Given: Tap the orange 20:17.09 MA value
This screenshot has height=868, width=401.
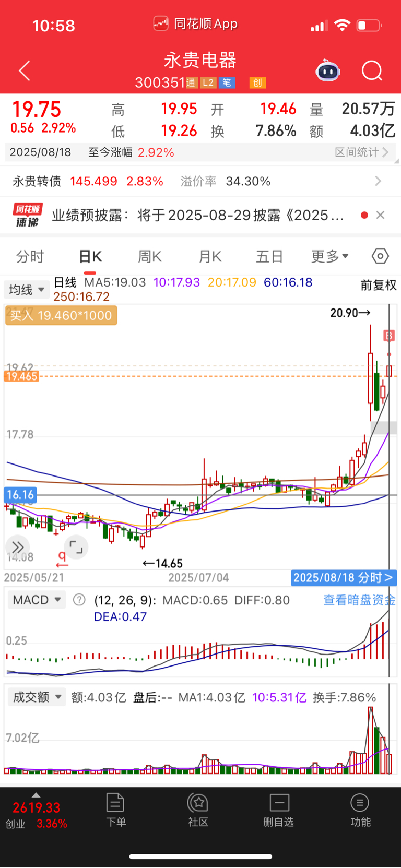Looking at the screenshot, I should 232,282.
